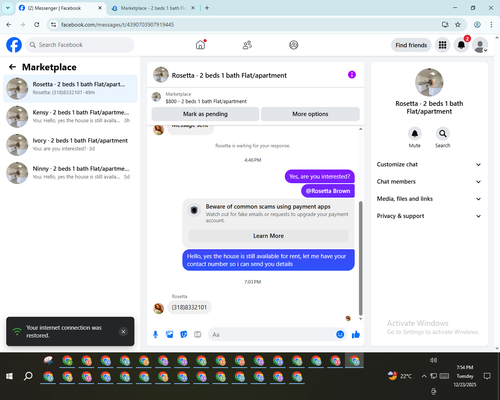This screenshot has height=400, width=500.
Task: Click the purple conversation information icon
Action: click(352, 75)
